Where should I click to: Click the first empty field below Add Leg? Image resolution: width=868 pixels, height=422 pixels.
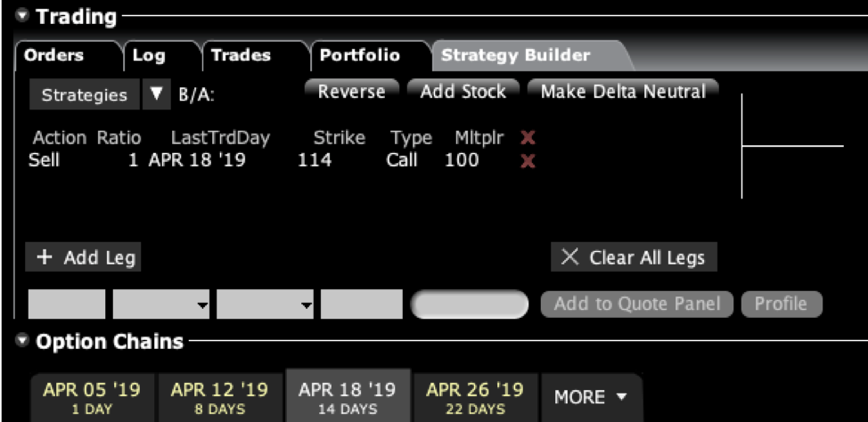66,304
